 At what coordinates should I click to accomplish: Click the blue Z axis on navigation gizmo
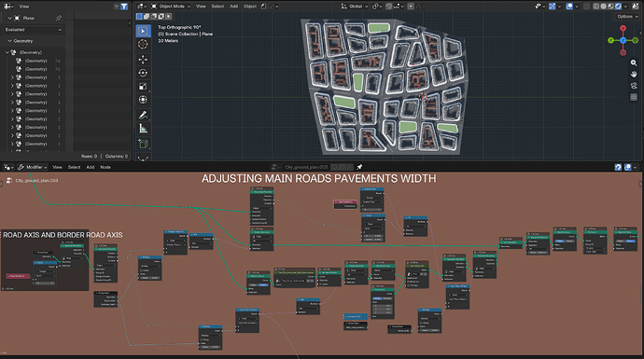click(623, 40)
